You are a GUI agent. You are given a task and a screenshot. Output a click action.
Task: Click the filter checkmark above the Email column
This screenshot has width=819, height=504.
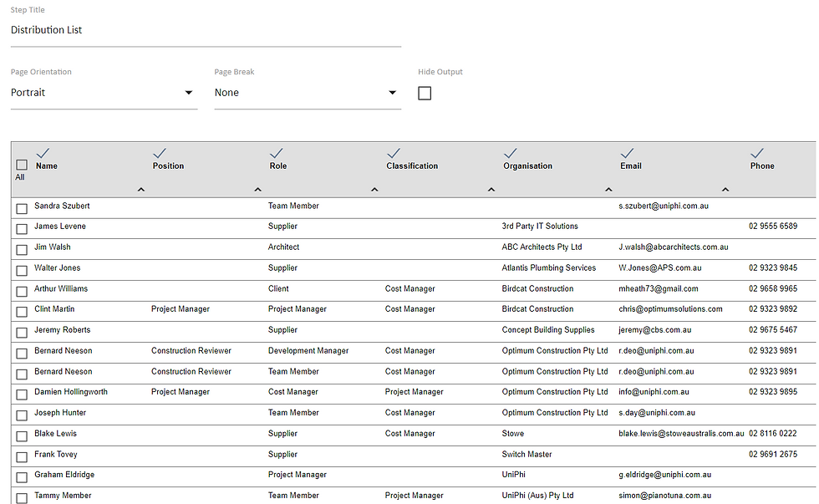[628, 151]
